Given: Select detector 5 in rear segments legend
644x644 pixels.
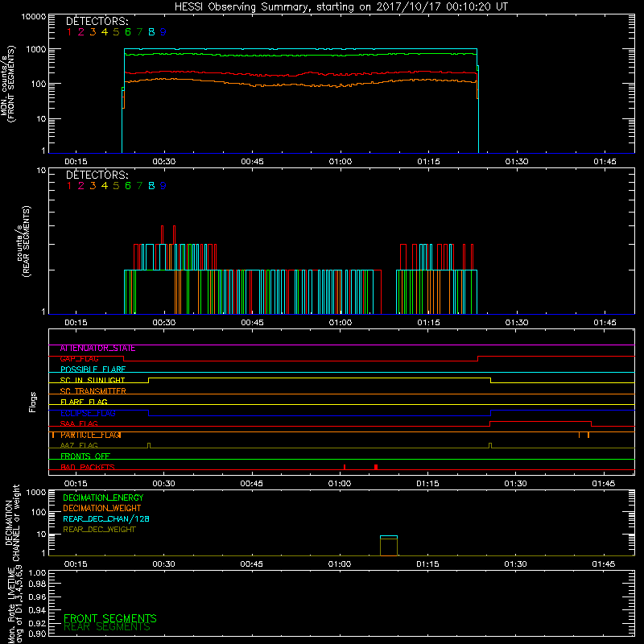Looking at the screenshot, I should tap(116, 186).
